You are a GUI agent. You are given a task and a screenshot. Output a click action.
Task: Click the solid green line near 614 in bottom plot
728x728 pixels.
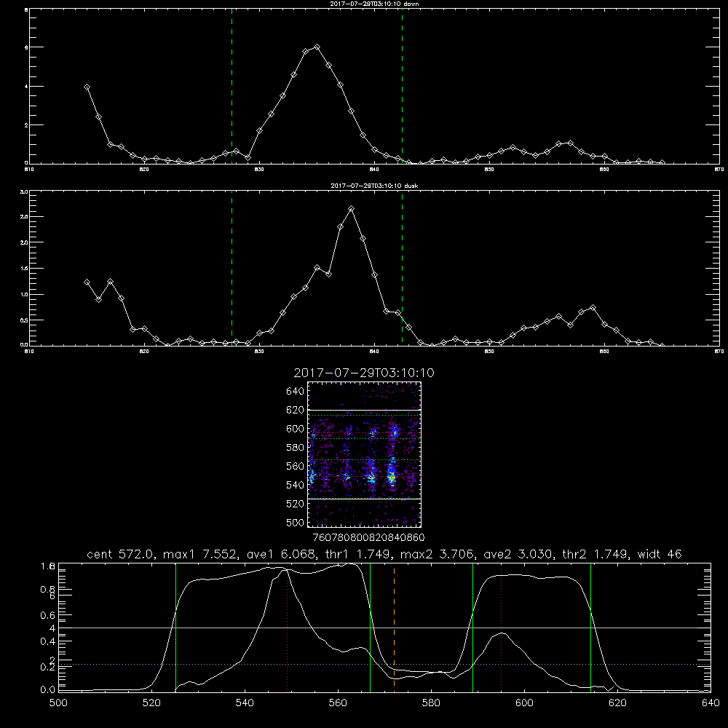(591, 628)
